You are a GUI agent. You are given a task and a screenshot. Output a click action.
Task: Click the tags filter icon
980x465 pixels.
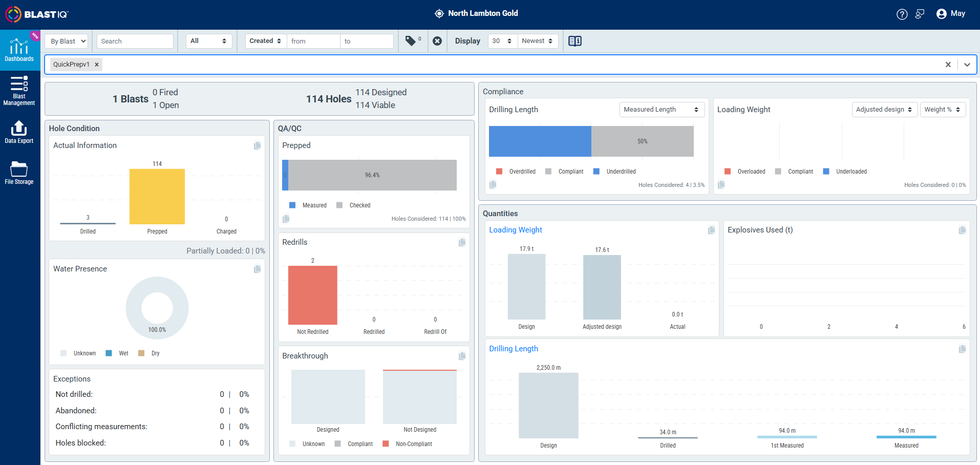tap(411, 41)
